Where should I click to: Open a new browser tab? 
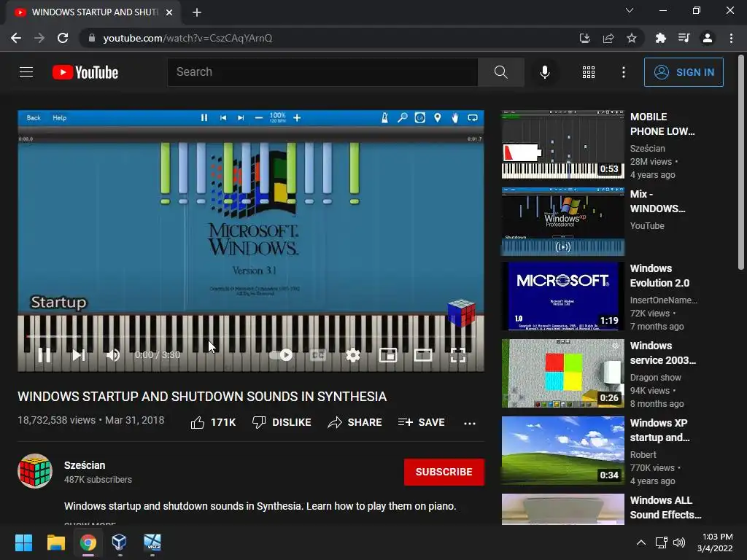tap(197, 12)
